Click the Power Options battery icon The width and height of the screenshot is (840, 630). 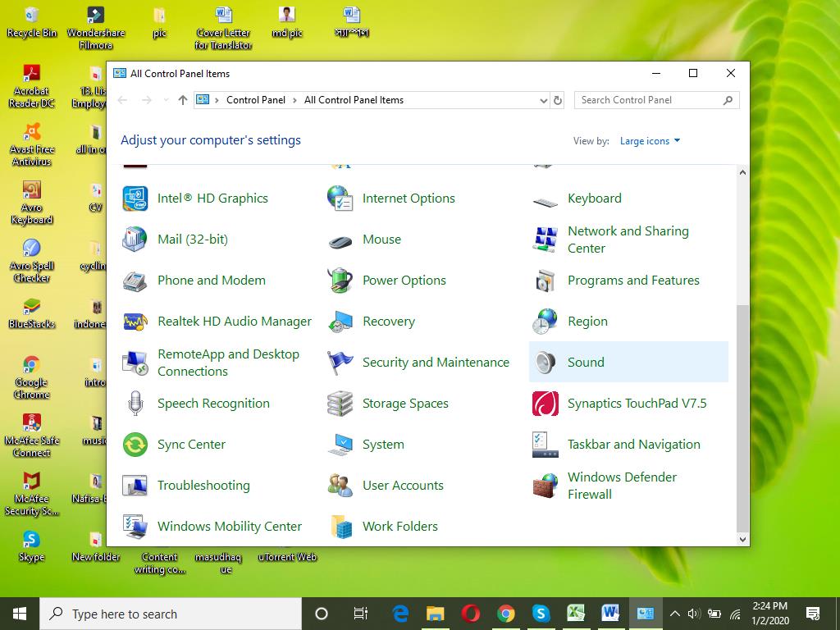point(340,281)
